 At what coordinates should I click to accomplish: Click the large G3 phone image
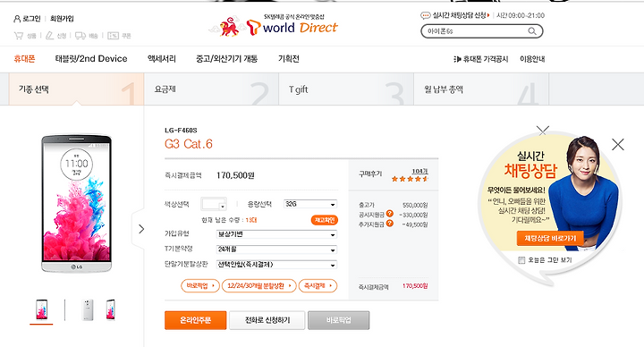point(76,203)
